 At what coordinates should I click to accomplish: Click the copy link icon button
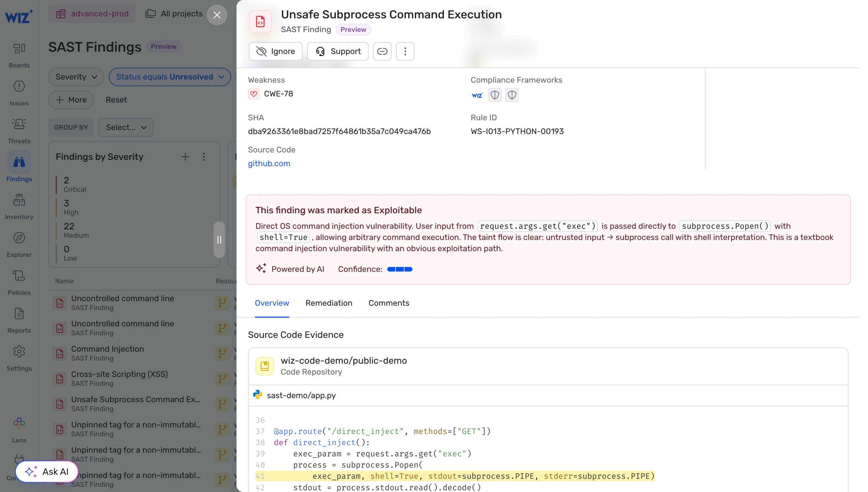(382, 51)
